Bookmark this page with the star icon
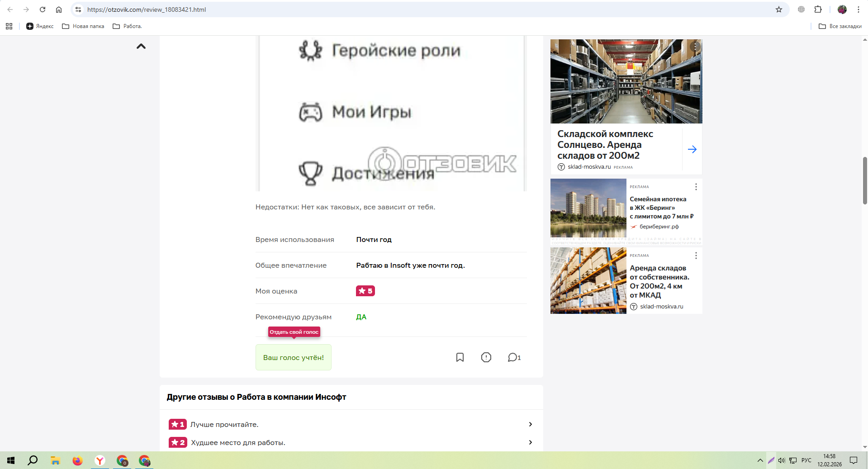This screenshot has width=868, height=469. coord(779,9)
